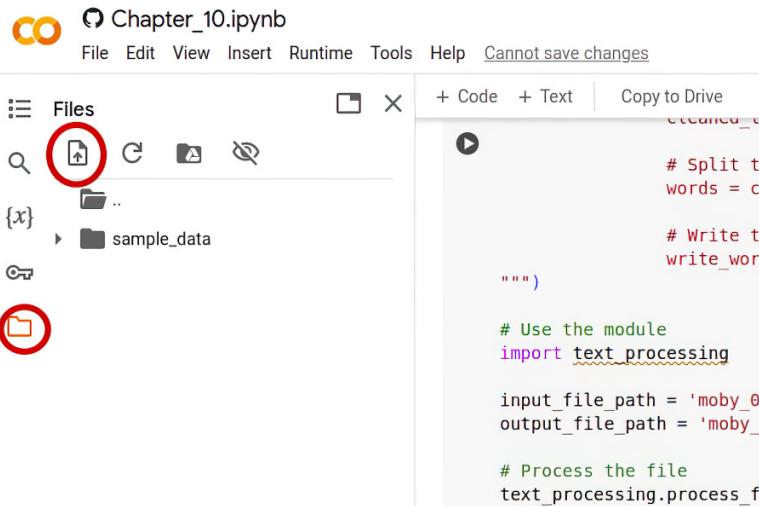Click the upload file icon in Files panel
The image size is (759, 507).
[77, 153]
